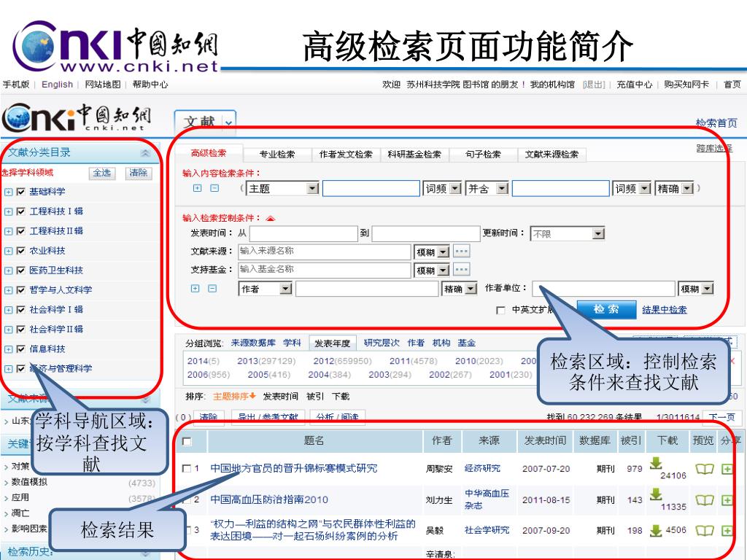Screen dimensions: 747x560
Task: Switch to the 句子检索 tab
Action: tap(483, 155)
